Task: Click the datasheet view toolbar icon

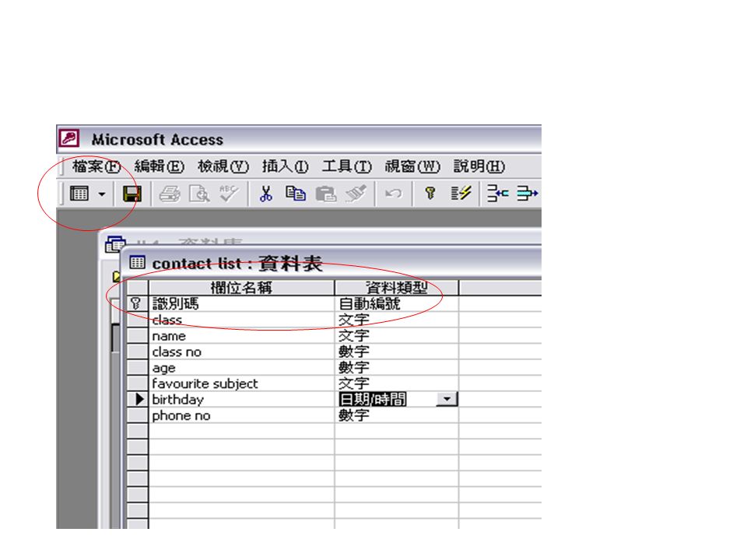Action: pyautogui.click(x=79, y=194)
